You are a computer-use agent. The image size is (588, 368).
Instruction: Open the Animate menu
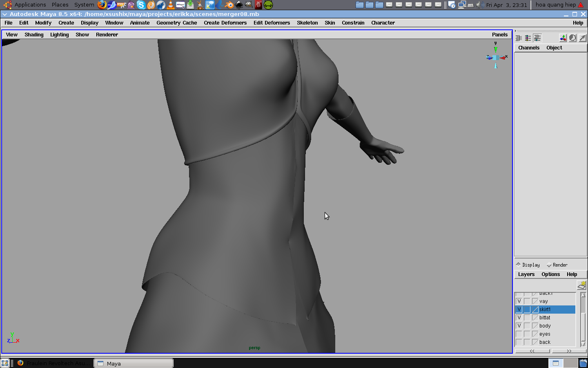click(140, 23)
